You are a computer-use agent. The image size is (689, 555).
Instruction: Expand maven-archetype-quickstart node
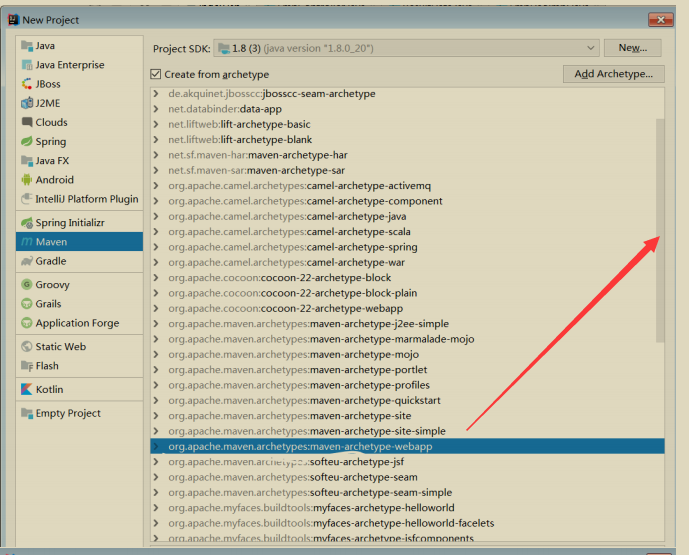tap(156, 400)
